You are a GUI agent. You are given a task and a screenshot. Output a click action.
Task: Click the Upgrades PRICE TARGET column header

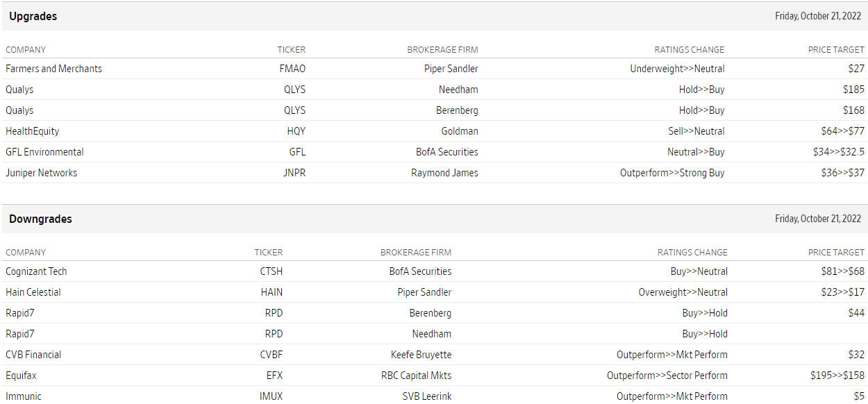coord(836,50)
